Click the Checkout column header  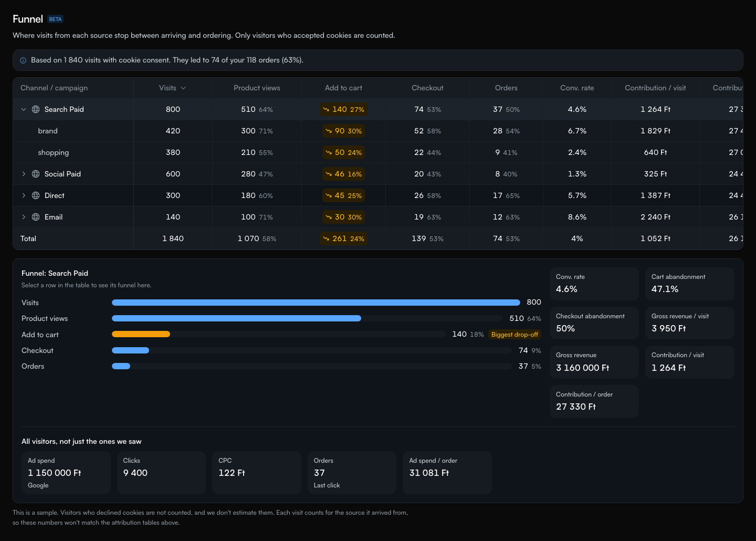coord(427,88)
